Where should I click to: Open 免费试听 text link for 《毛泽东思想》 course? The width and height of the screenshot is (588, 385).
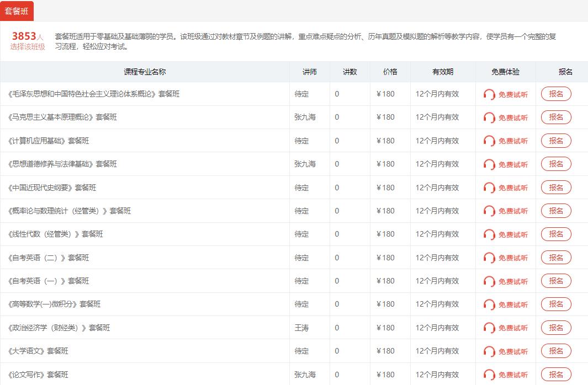point(513,94)
